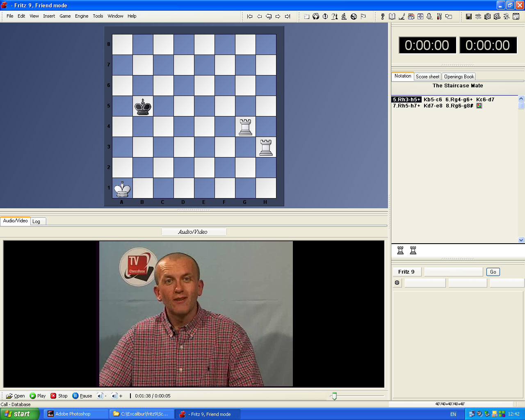Screen dimensions: 525x420
Task: Decrease volume with speaker minus icon
Action: [x=101, y=396]
